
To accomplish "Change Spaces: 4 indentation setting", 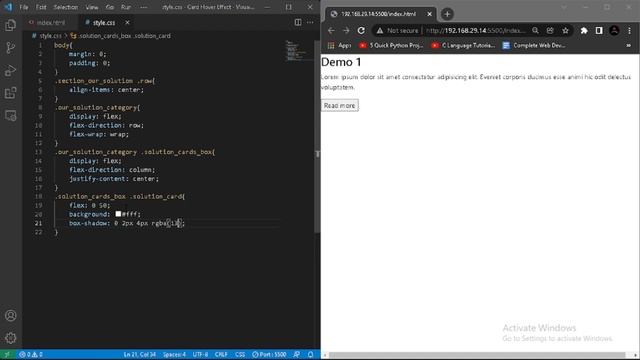I will pos(174,354).
